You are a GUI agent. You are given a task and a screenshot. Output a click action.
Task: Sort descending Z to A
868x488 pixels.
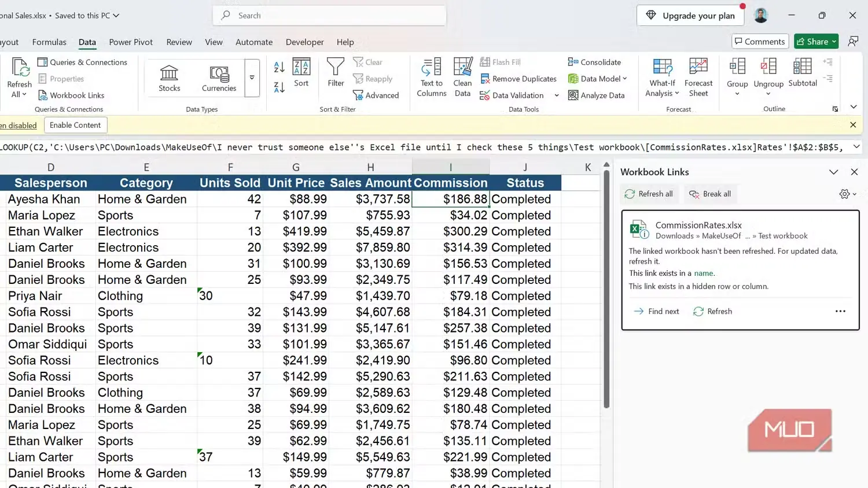[x=279, y=87]
